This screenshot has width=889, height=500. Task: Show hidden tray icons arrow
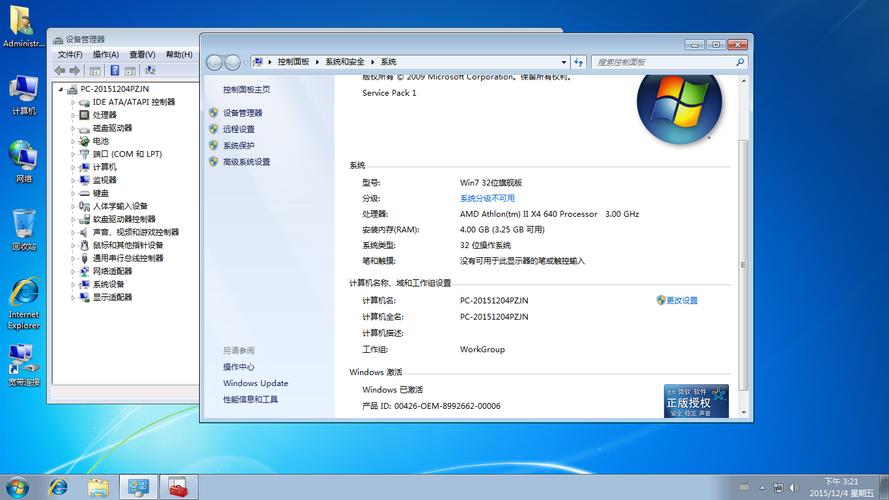pyautogui.click(x=762, y=488)
